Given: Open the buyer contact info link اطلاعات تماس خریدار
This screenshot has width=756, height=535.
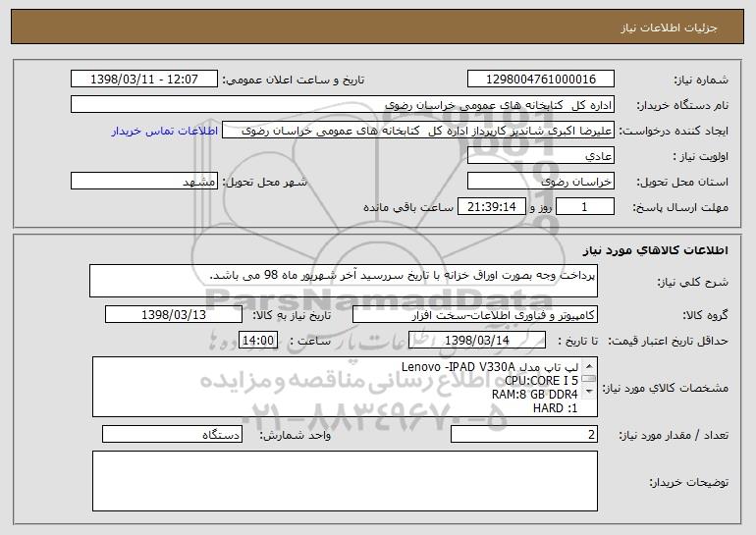Looking at the screenshot, I should pos(165,132).
